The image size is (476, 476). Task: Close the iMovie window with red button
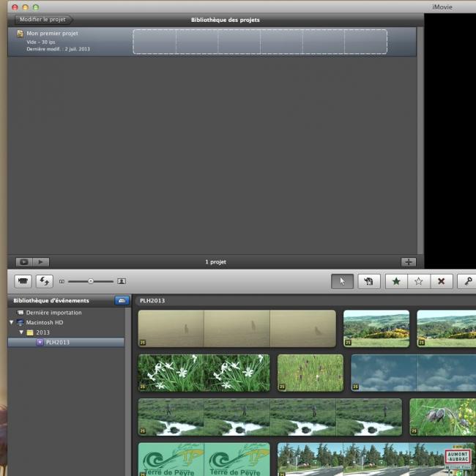(x=15, y=7)
